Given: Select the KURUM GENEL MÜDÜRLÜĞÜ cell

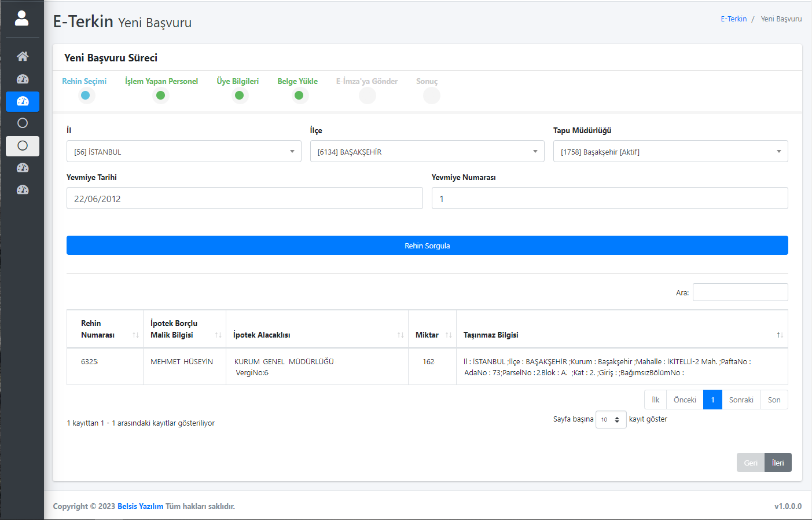Looking at the screenshot, I should [317, 367].
